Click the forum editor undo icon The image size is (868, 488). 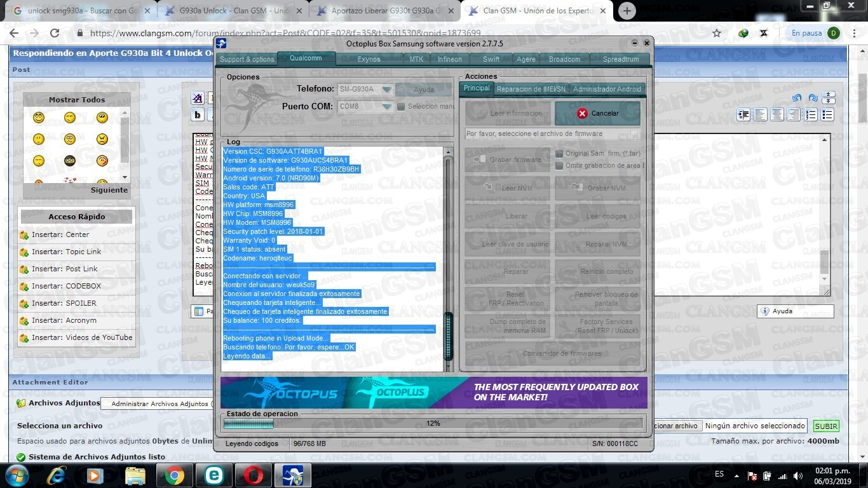click(x=797, y=98)
